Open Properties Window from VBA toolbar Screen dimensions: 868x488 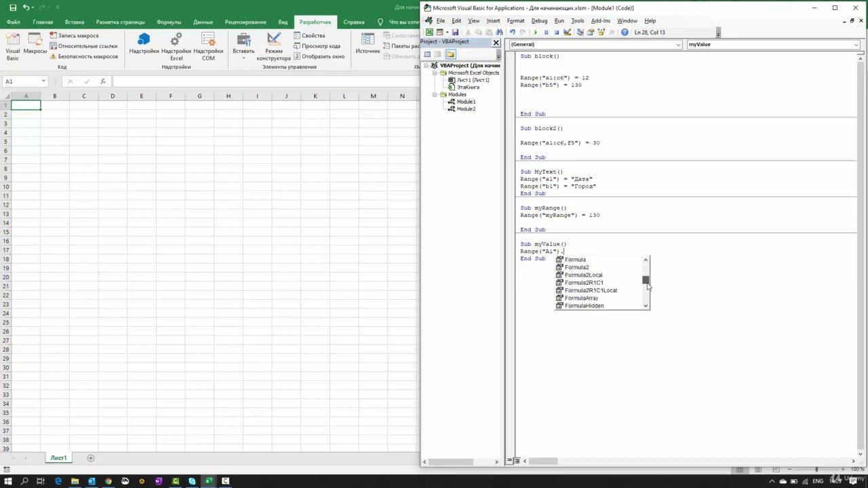tap(591, 32)
